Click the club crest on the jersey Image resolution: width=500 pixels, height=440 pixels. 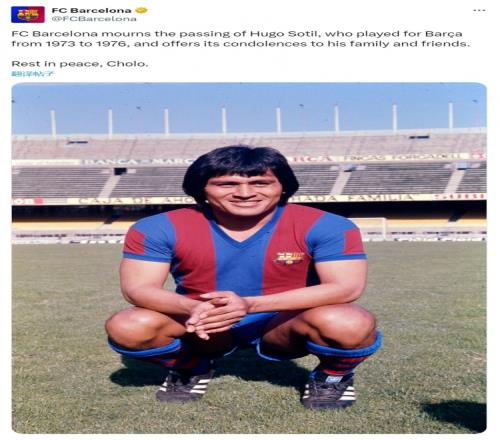[x=290, y=258]
